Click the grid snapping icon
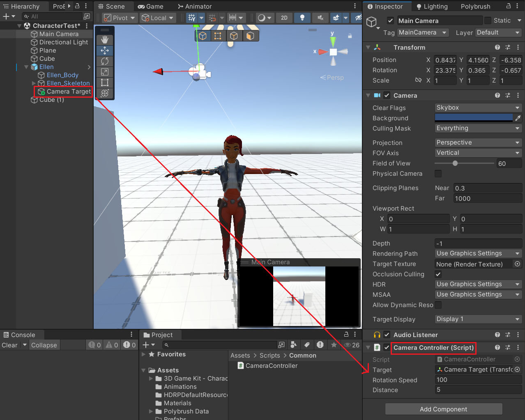525x420 pixels. (212, 18)
